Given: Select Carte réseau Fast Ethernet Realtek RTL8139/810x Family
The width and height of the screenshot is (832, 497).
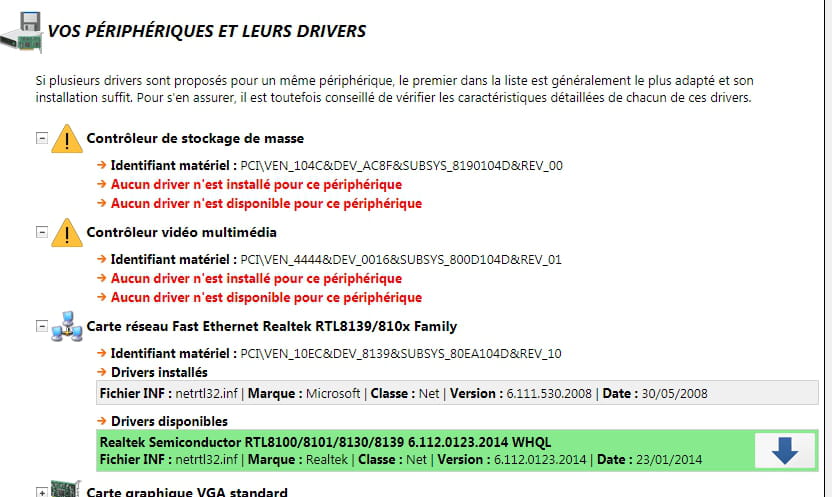Looking at the screenshot, I should point(272,326).
